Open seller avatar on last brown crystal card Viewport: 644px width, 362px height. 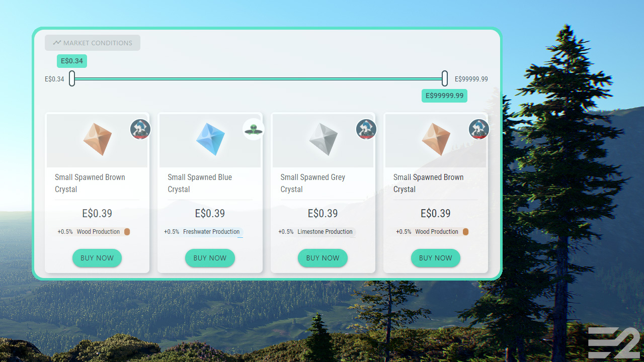pyautogui.click(x=479, y=129)
